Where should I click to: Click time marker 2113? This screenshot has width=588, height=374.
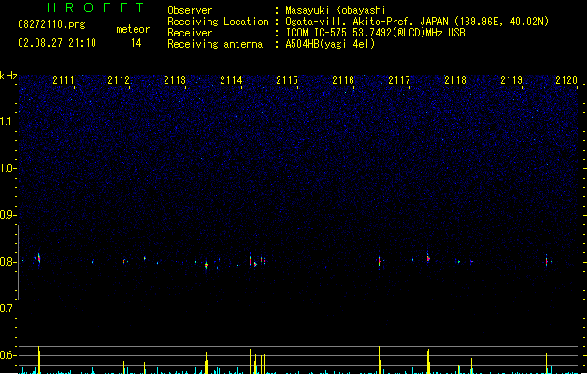175,80
